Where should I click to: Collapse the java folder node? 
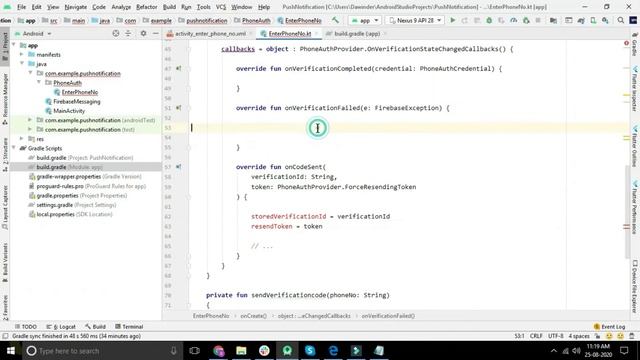(22, 64)
